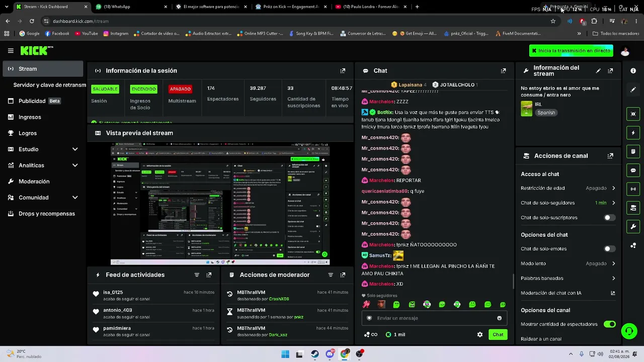Image resolution: width=644 pixels, height=362 pixels.
Task: Switch to the WhatsApp browser tab
Action: pyautogui.click(x=131, y=7)
